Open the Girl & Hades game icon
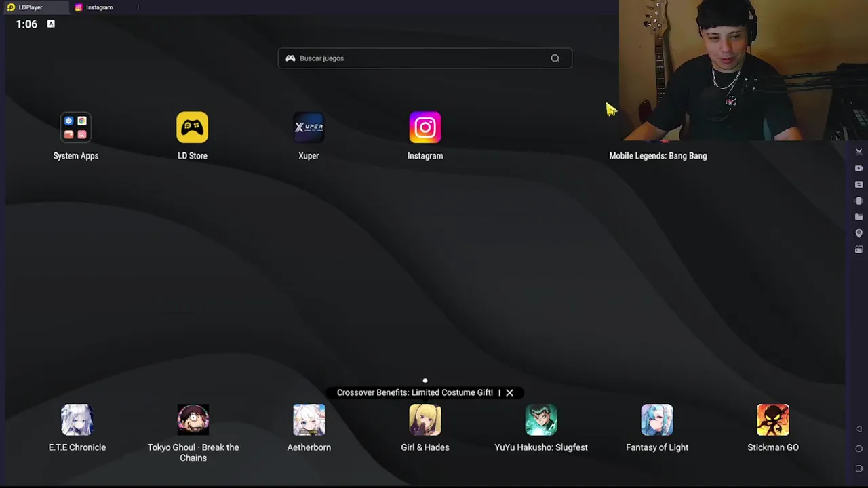Viewport: 868px width, 488px height. point(425,420)
